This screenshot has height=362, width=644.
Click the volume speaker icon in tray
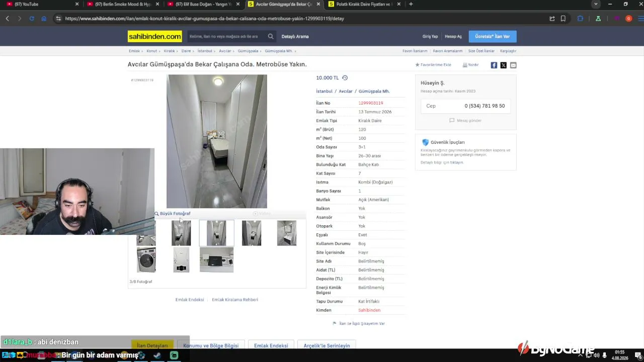(596, 355)
